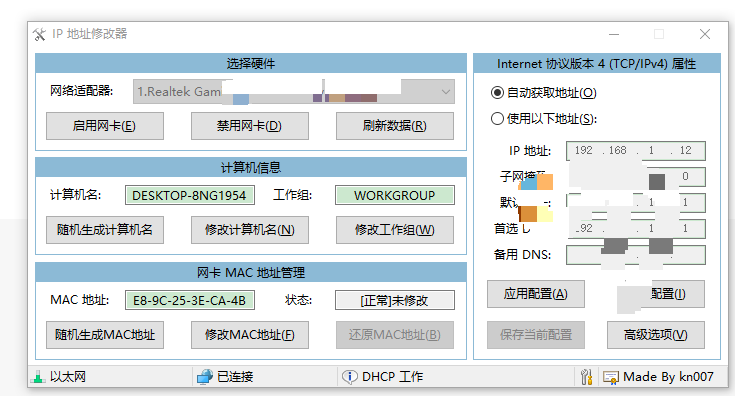735x396 pixels.
Task: Click the random computer name button
Action: pyautogui.click(x=105, y=230)
